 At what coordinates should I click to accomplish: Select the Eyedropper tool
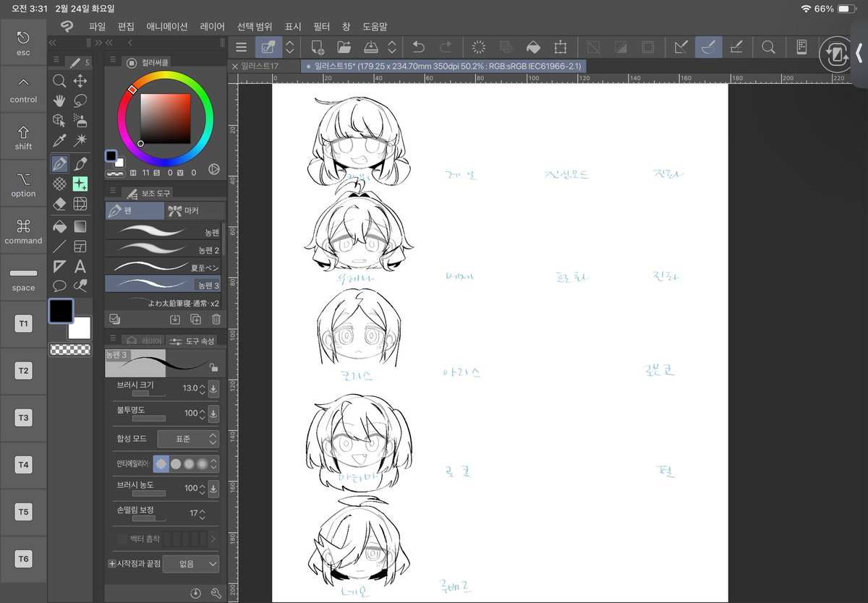[60, 141]
